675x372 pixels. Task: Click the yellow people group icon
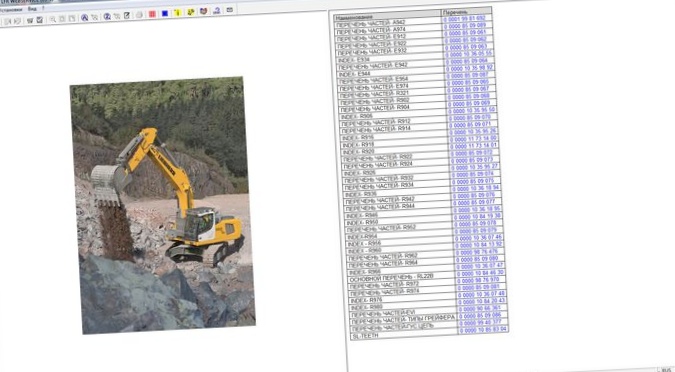click(x=191, y=12)
